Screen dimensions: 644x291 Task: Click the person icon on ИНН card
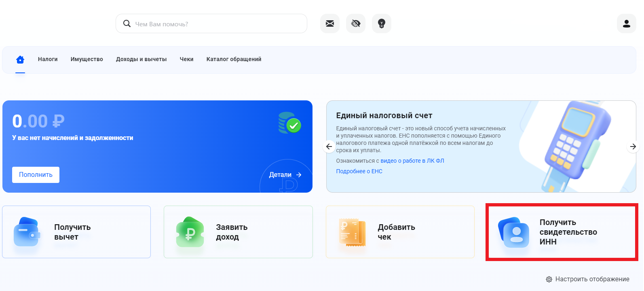(x=514, y=232)
